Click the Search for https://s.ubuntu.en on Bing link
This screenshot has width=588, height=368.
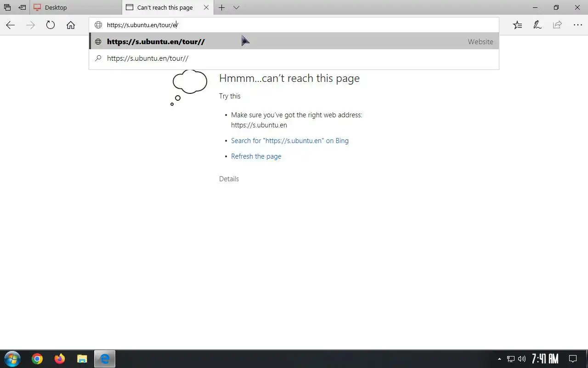289,141
